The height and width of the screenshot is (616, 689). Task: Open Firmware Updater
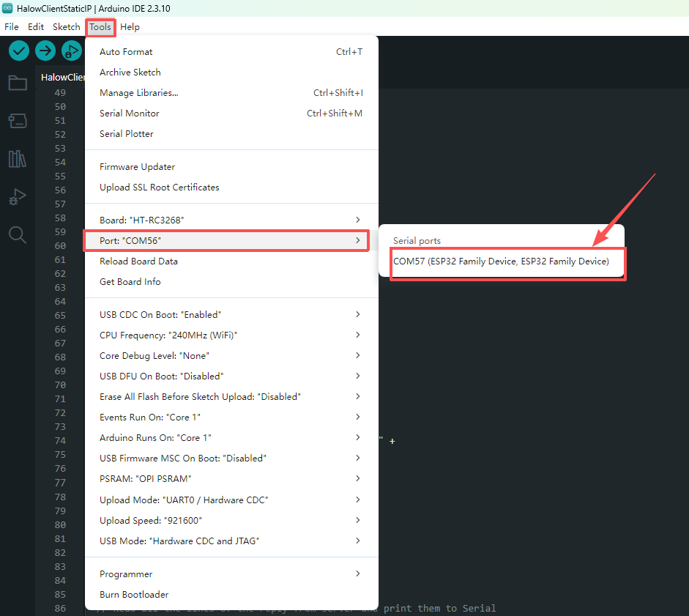point(231,167)
